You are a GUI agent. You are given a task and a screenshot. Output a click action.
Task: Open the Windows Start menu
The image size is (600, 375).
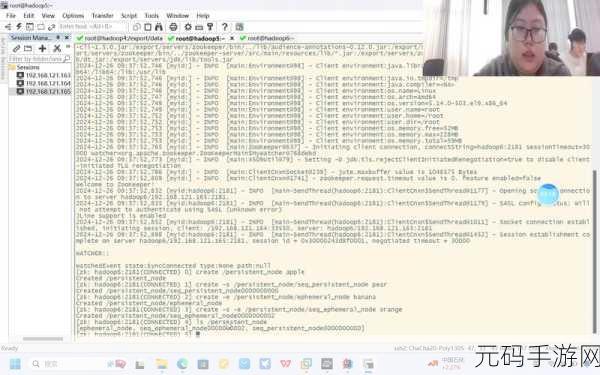15,364
